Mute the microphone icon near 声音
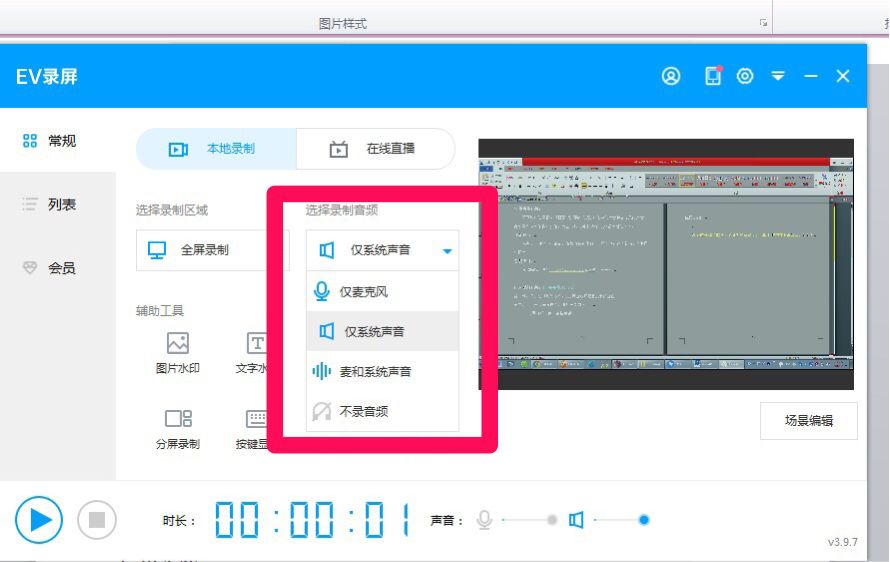 tap(484, 519)
